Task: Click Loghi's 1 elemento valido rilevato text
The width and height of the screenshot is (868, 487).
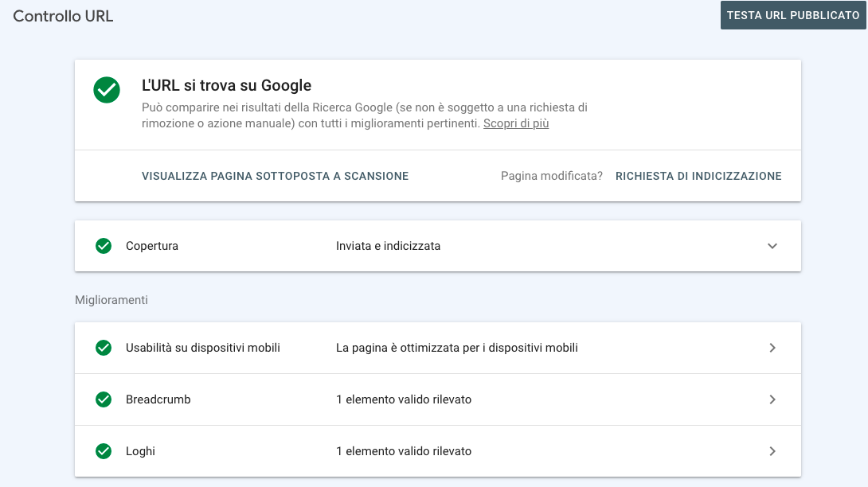Action: [404, 451]
